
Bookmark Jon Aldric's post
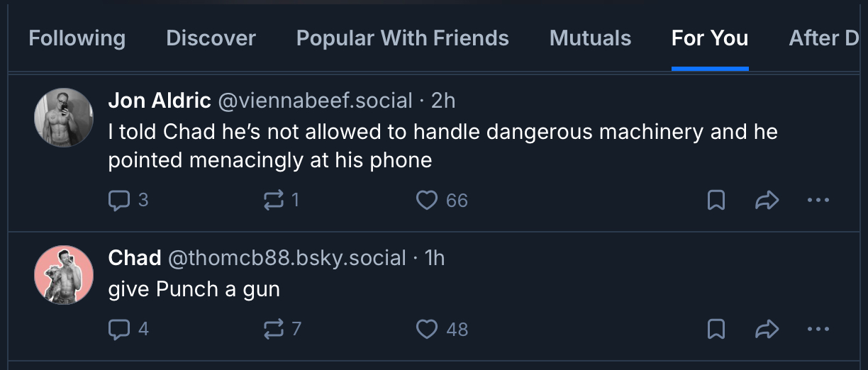(716, 201)
